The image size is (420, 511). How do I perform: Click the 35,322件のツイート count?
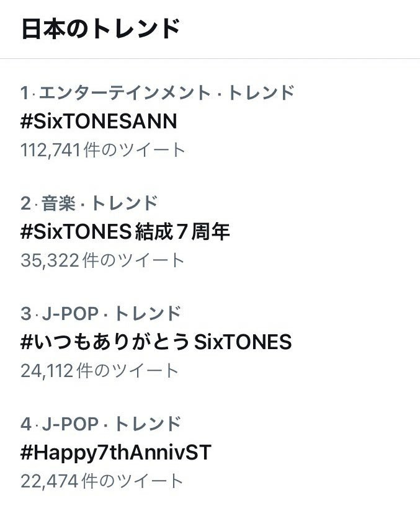(102, 260)
